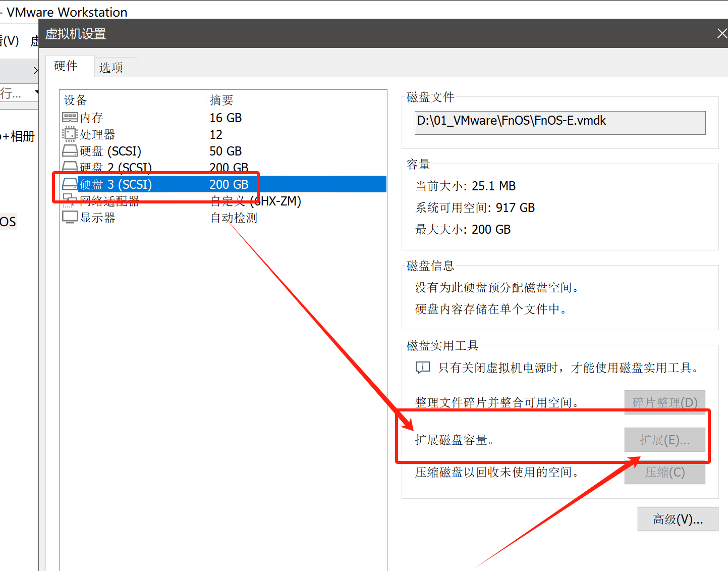Click the 摘要 column header

[221, 100]
